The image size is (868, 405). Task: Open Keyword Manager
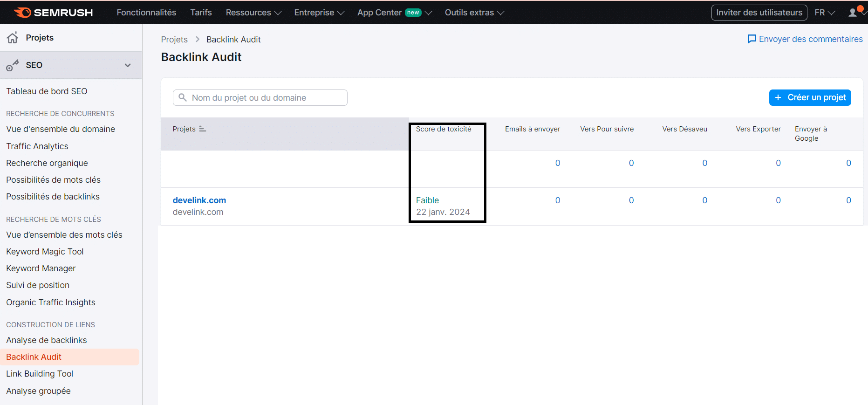41,268
